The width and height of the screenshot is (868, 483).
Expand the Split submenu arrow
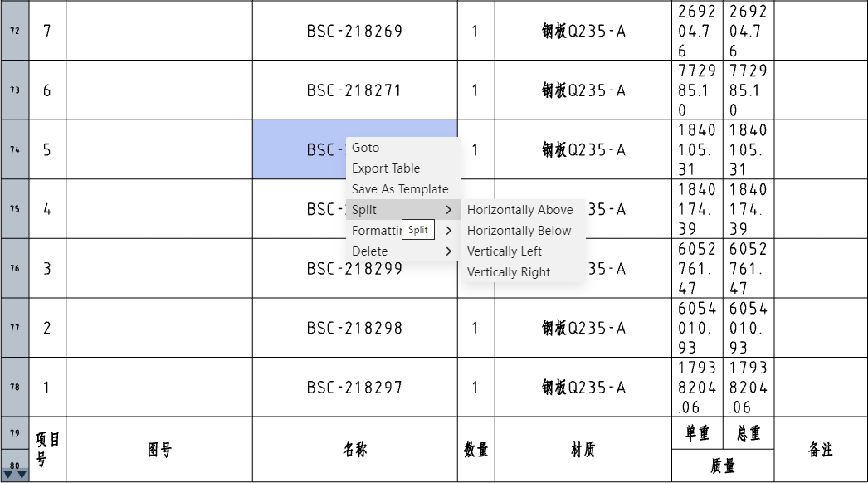coord(448,210)
